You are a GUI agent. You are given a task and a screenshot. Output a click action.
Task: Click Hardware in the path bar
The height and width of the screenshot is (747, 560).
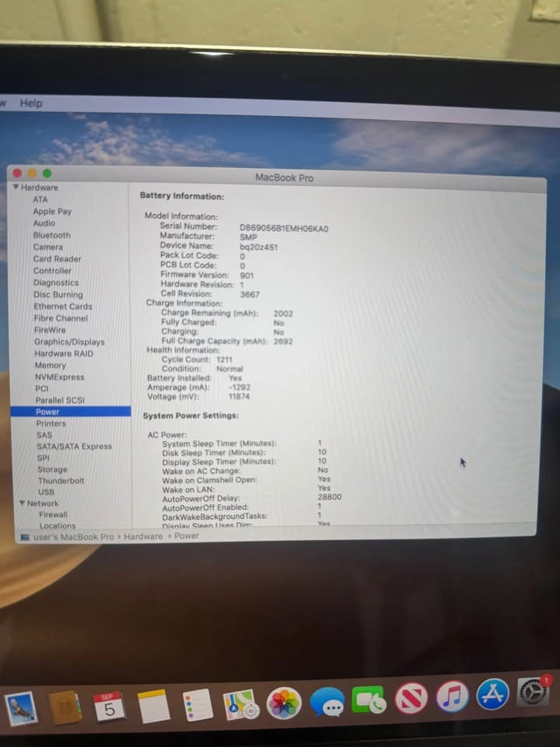click(143, 536)
